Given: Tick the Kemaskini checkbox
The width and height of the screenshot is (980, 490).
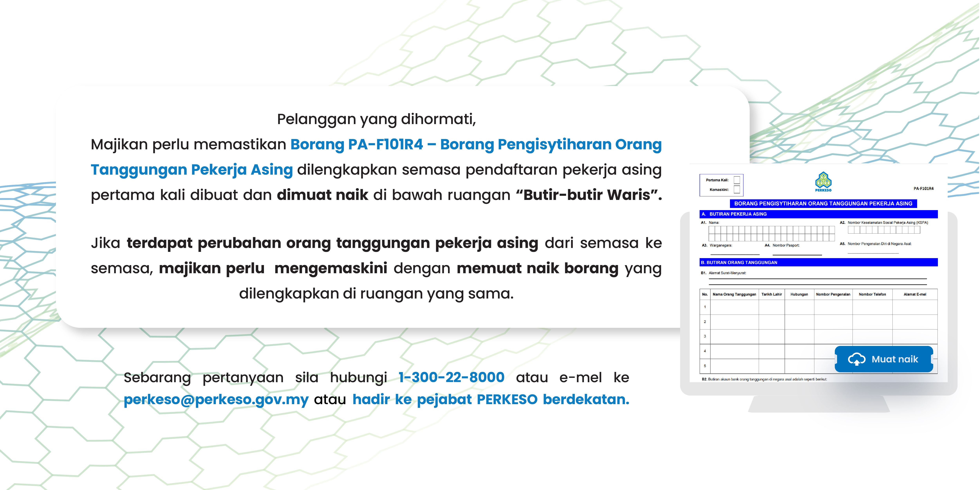Looking at the screenshot, I should tap(737, 190).
